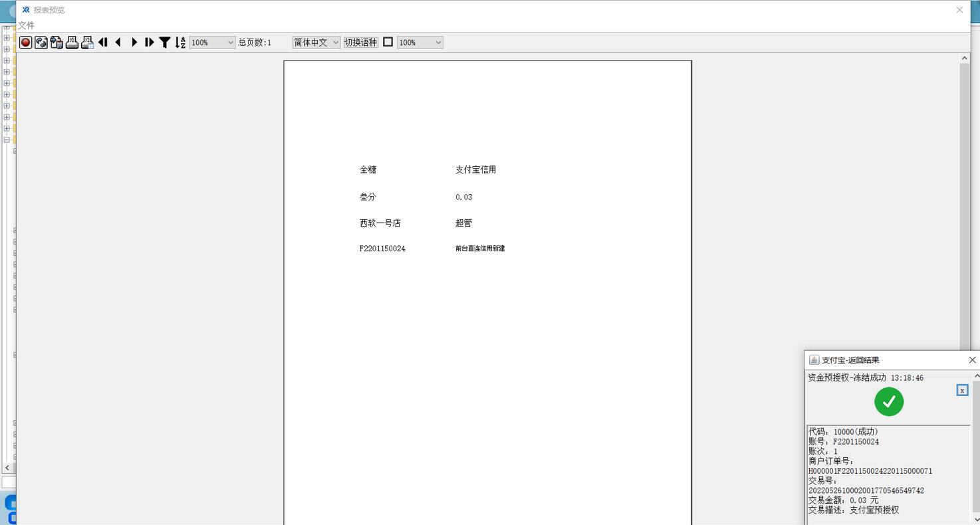Click the vertical scrollbar of report preview
The height and width of the screenshot is (525, 980).
pos(965,206)
